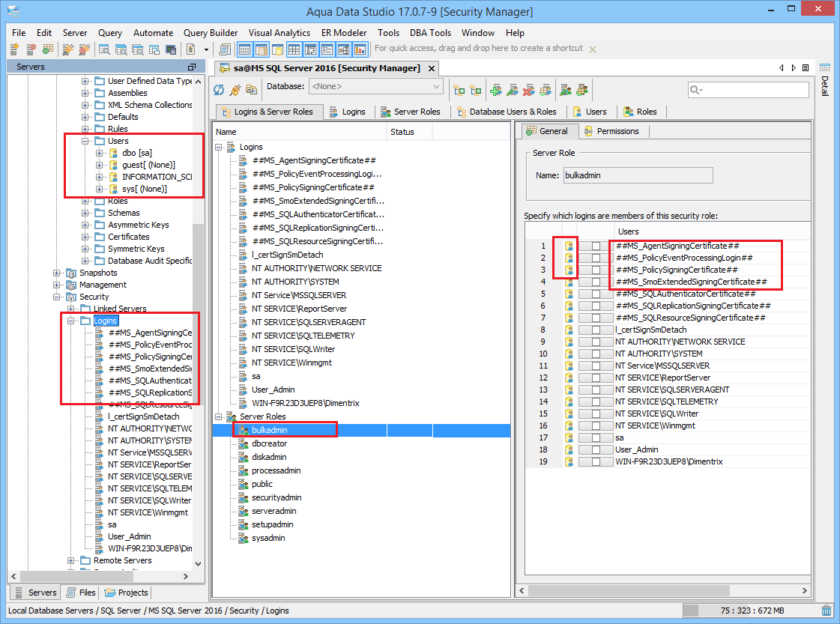
Task: Toggle the sa login membership checkbox
Action: 596,437
